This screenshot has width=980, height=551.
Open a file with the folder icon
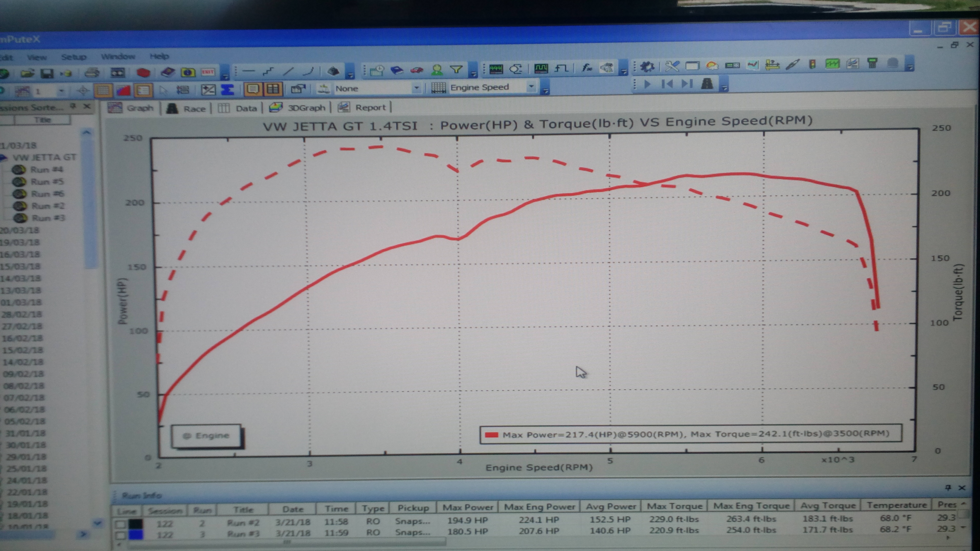[x=27, y=73]
